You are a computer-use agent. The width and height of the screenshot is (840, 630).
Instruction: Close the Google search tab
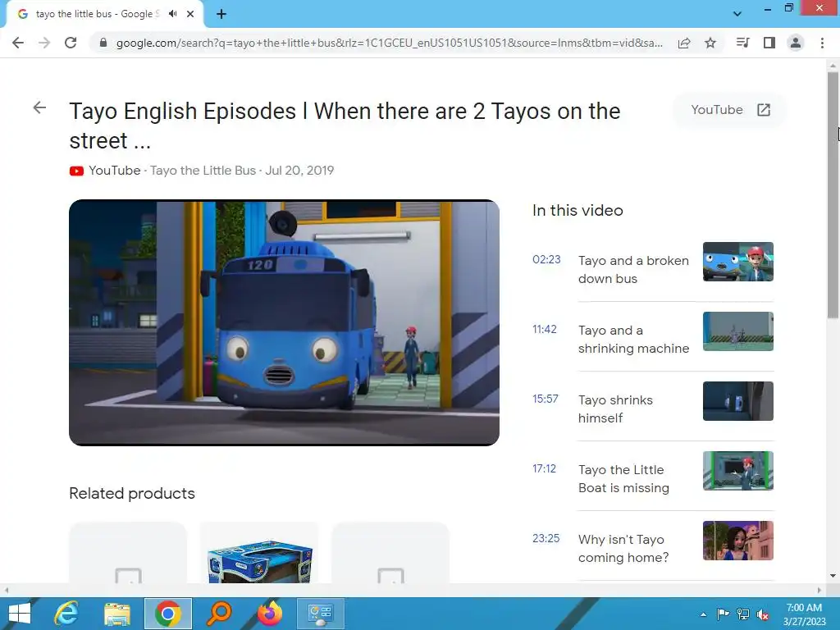[190, 14]
